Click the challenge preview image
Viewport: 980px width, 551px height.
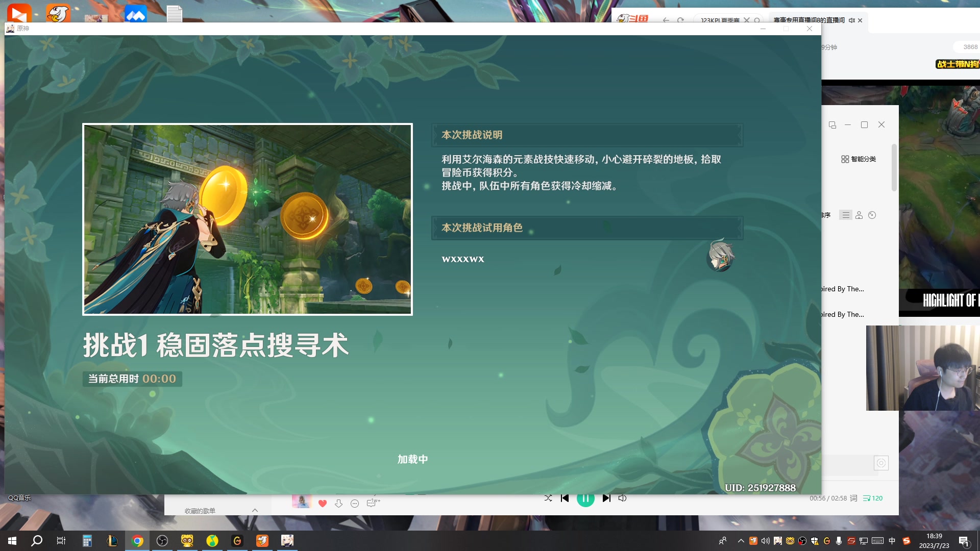pyautogui.click(x=248, y=219)
